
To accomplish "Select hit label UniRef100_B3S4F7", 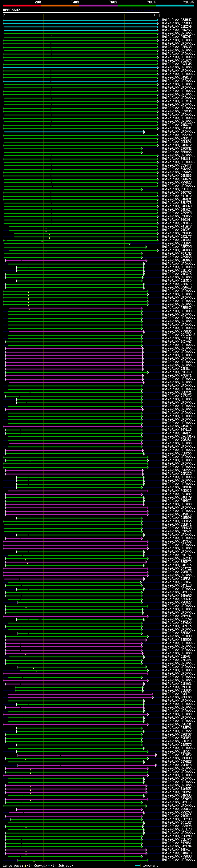I will click(x=177, y=165).
